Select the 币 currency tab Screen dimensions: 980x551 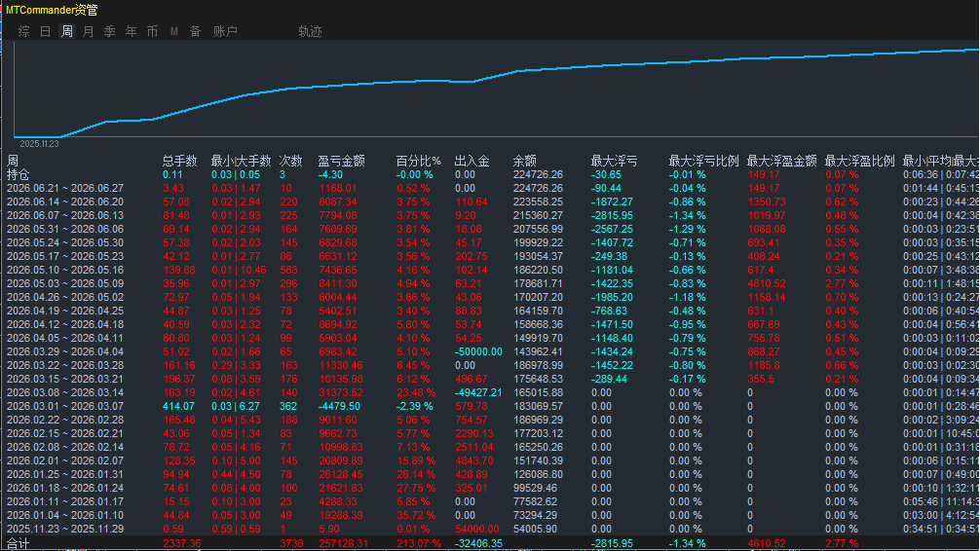(152, 31)
